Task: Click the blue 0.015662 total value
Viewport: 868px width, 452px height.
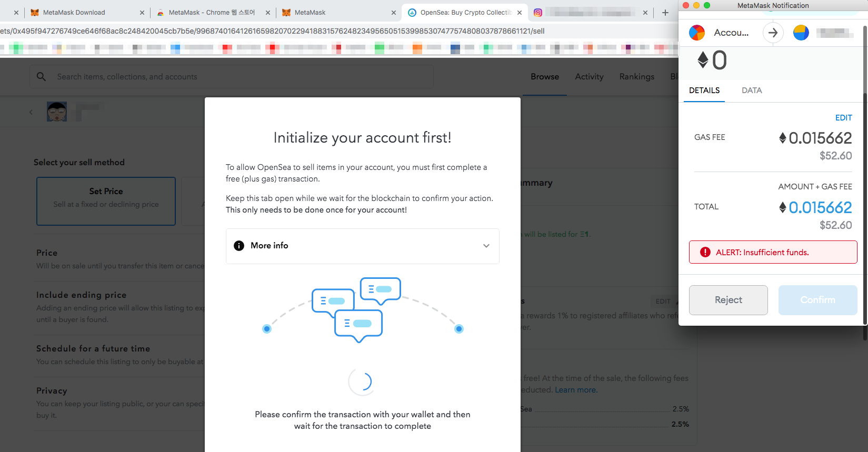Action: [820, 207]
